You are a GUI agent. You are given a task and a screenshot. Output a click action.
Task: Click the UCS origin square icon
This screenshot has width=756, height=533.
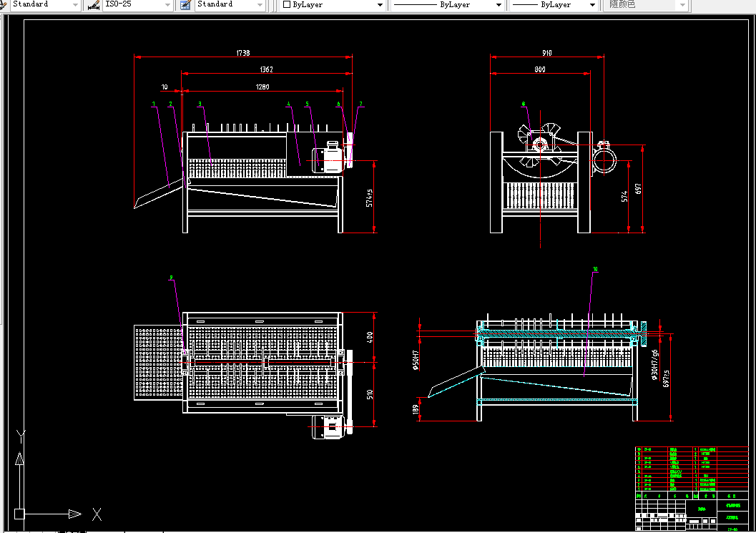pyautogui.click(x=19, y=514)
